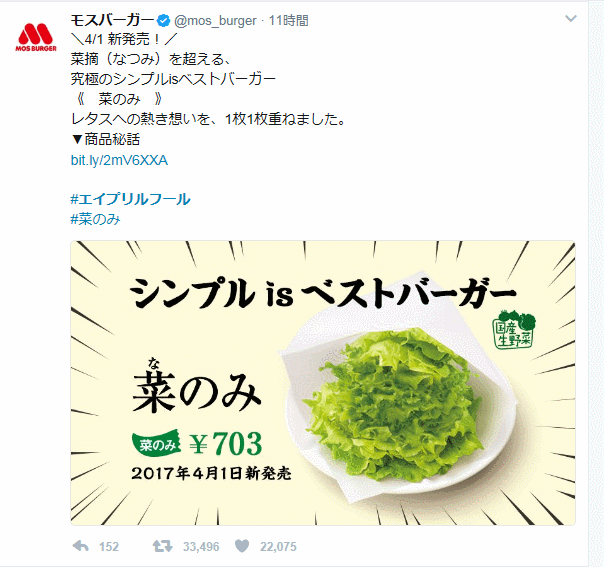
Task: Open the 11時間 timestamp link
Action: [288, 20]
